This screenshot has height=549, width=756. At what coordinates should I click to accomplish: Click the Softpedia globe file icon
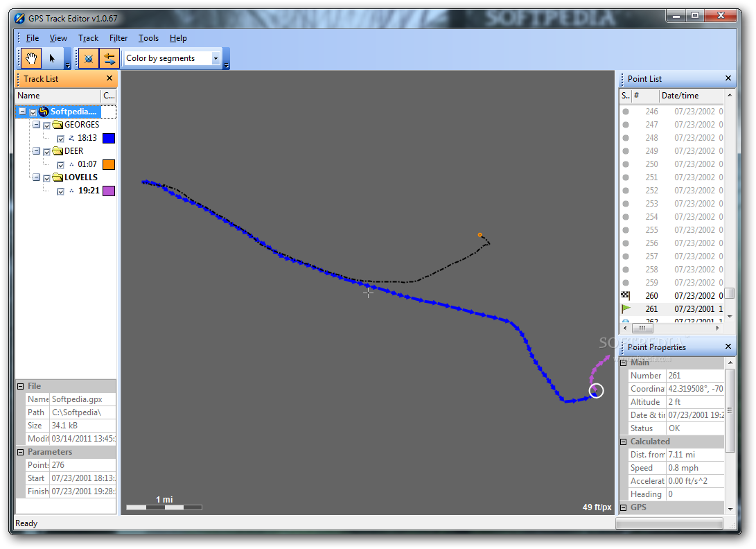pos(44,112)
